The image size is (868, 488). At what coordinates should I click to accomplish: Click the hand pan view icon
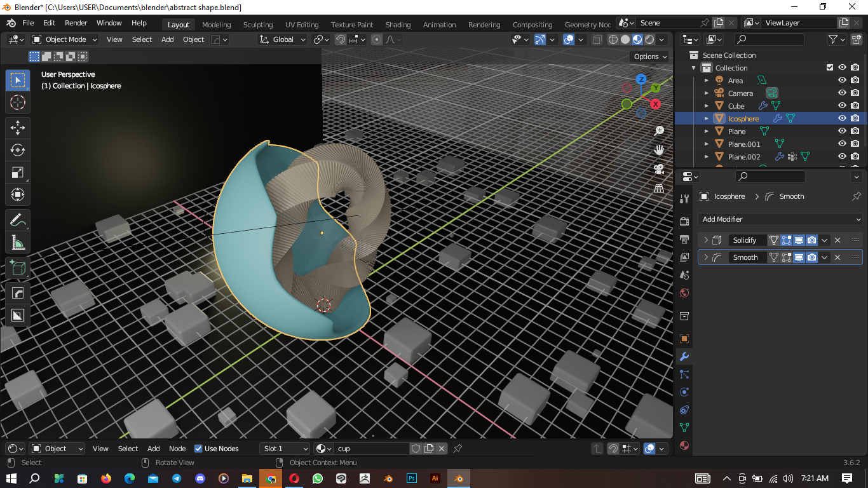(659, 150)
